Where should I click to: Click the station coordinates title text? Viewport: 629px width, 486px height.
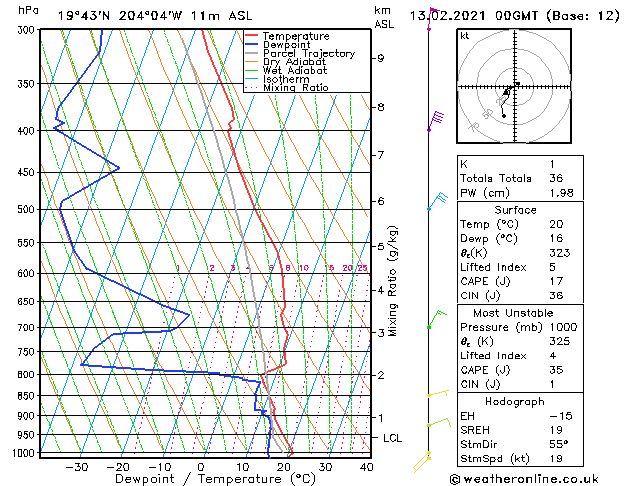click(x=155, y=16)
